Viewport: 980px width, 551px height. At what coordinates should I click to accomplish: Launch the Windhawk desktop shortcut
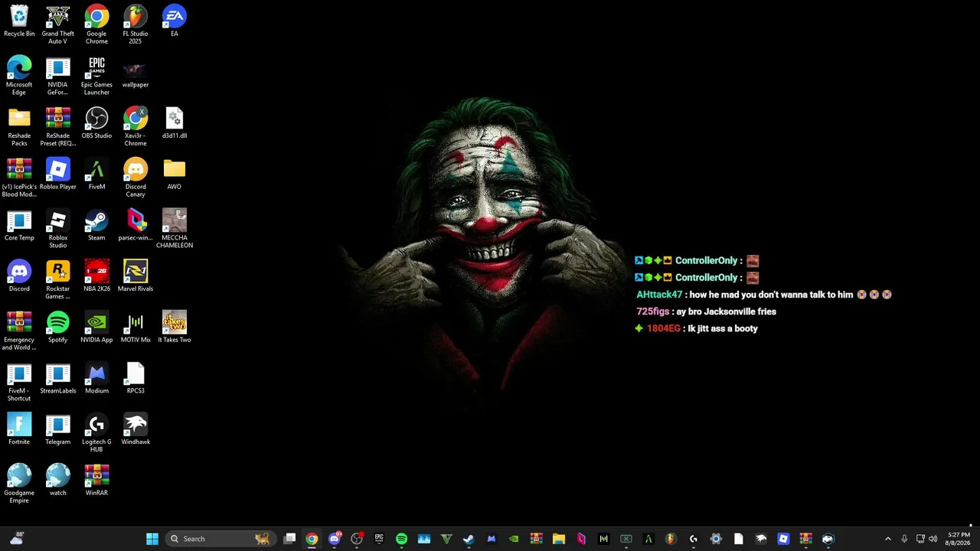136,430
